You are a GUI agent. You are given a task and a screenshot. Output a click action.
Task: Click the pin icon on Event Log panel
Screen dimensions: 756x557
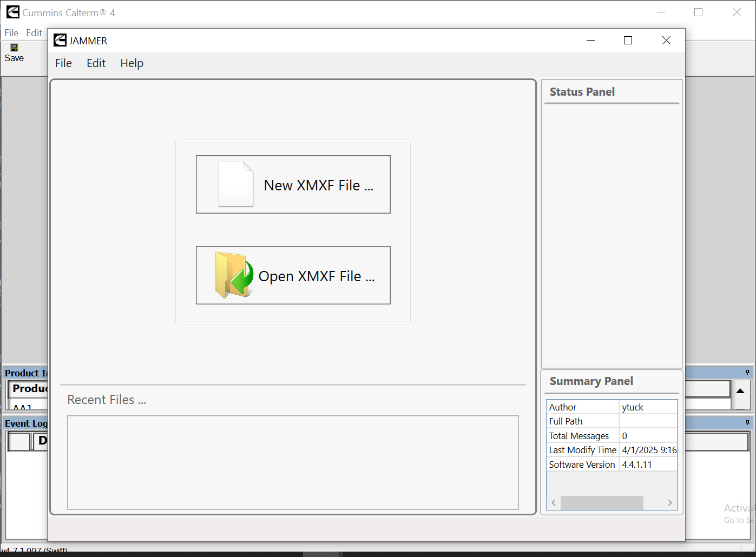click(747, 422)
